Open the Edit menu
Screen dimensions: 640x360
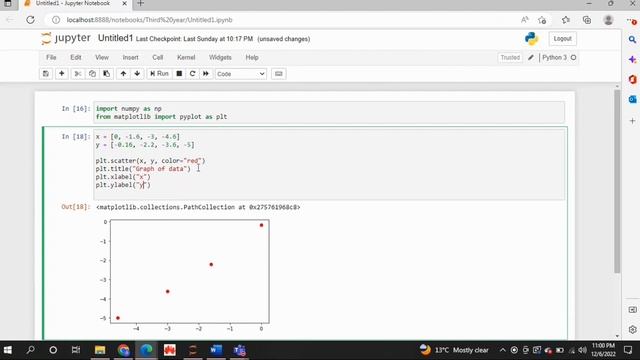76,58
